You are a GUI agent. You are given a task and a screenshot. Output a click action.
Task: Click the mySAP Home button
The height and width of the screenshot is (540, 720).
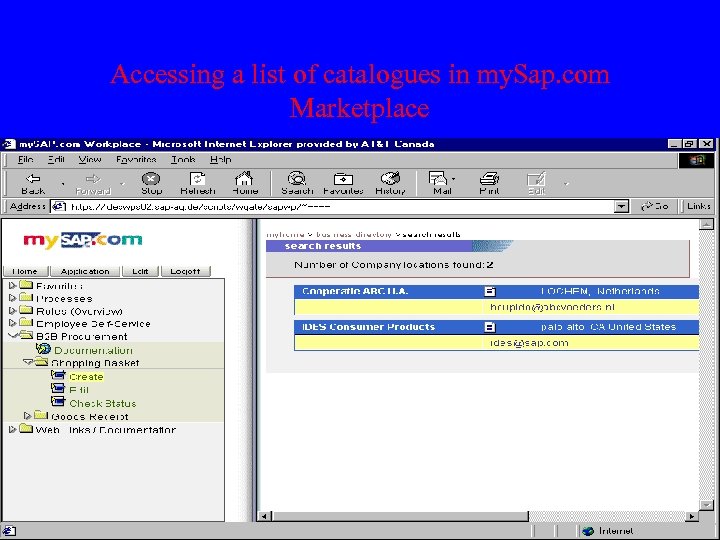click(x=25, y=271)
